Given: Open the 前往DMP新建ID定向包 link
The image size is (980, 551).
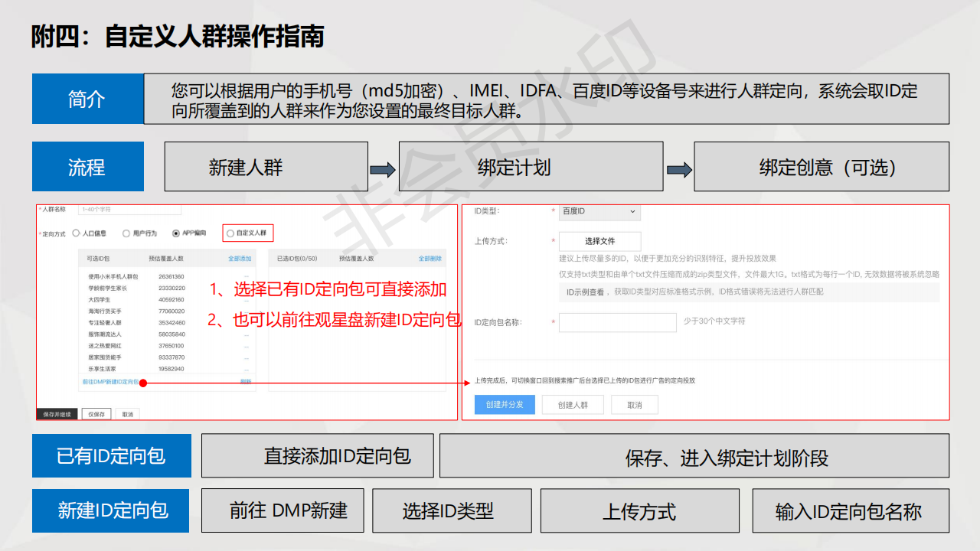Looking at the screenshot, I should coord(111,381).
